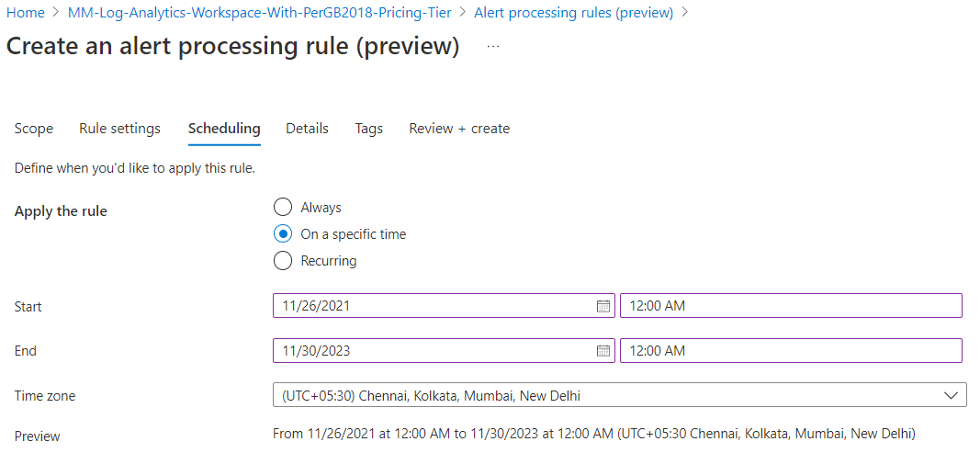Open the Review + create tab
The image size is (980, 453).
(459, 129)
